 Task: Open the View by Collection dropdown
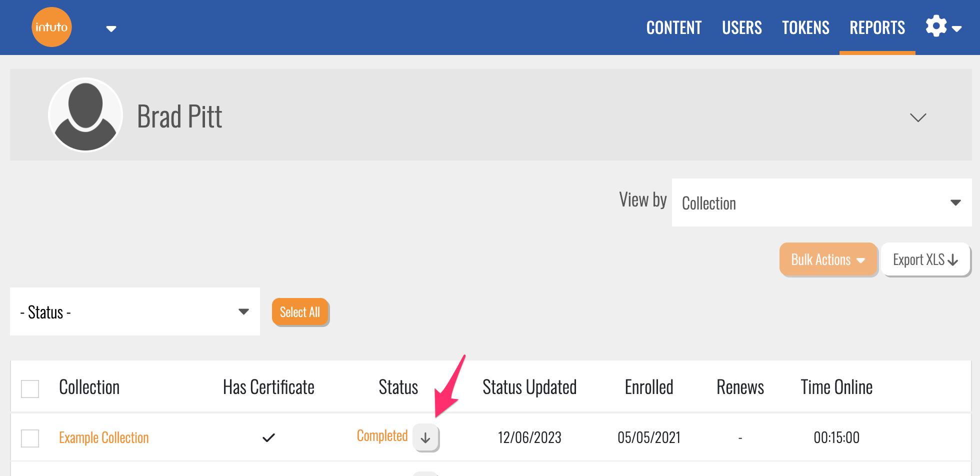[821, 202]
